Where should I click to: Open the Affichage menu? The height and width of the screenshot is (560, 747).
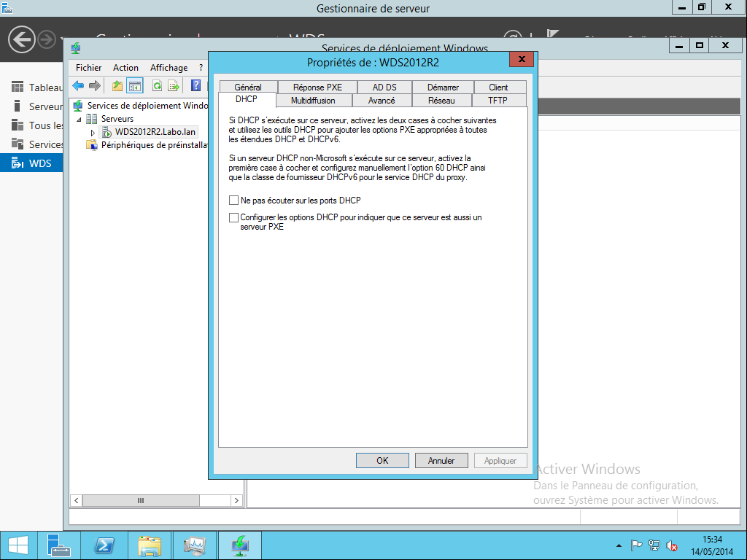[169, 68]
